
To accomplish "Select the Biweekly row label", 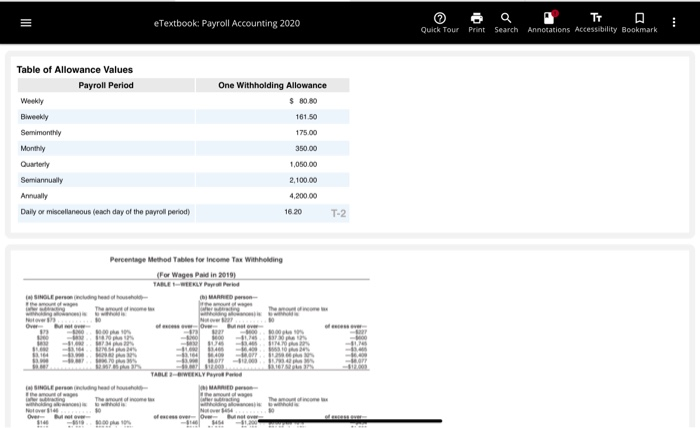I will tap(34, 117).
